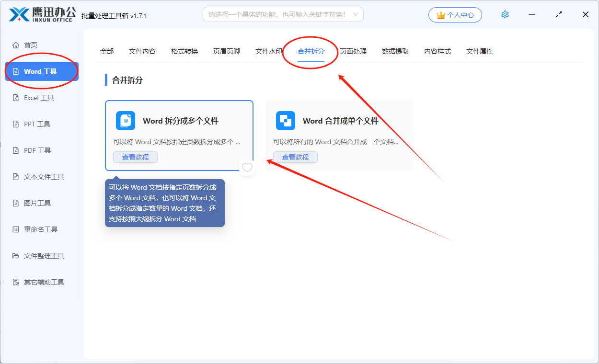Click 查看教程 under Word merge card
Image resolution: width=599 pixels, height=364 pixels.
295,157
